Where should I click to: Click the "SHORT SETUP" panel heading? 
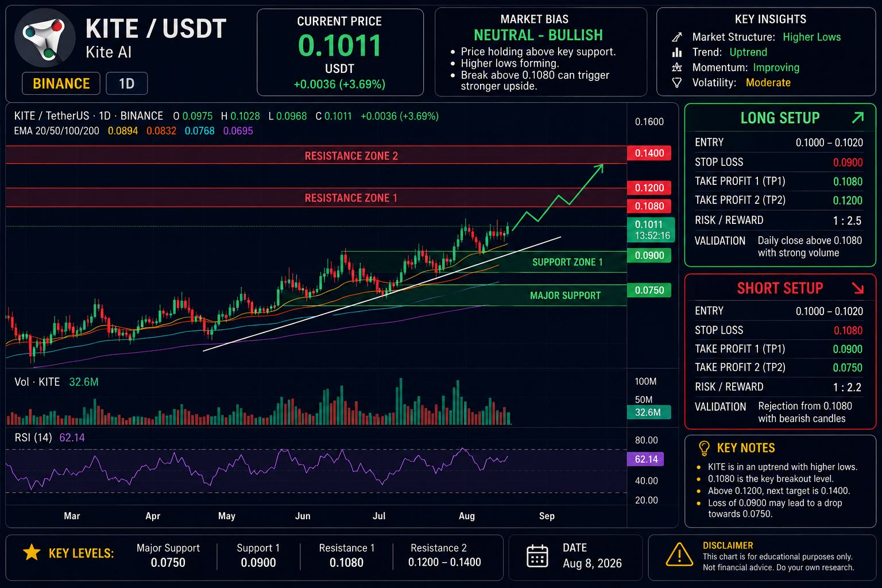click(780, 288)
